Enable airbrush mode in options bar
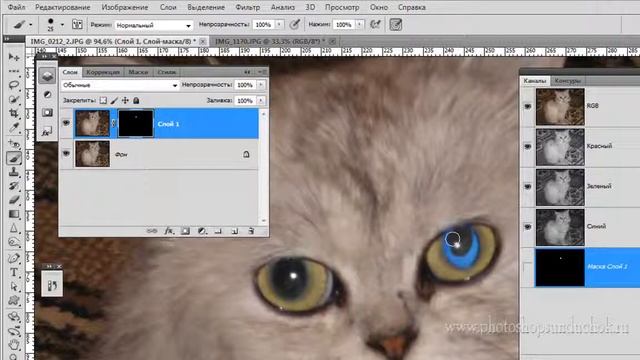640x360 pixels. tap(375, 24)
